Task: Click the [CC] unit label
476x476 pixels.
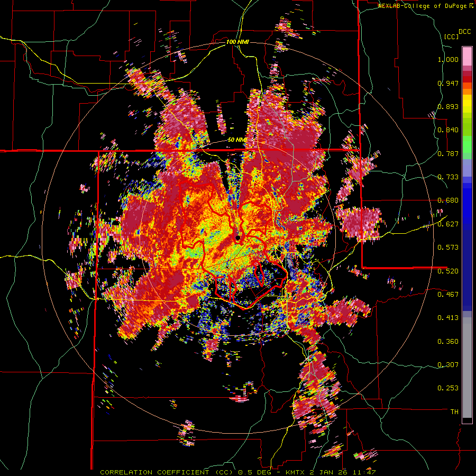Action: click(x=451, y=36)
